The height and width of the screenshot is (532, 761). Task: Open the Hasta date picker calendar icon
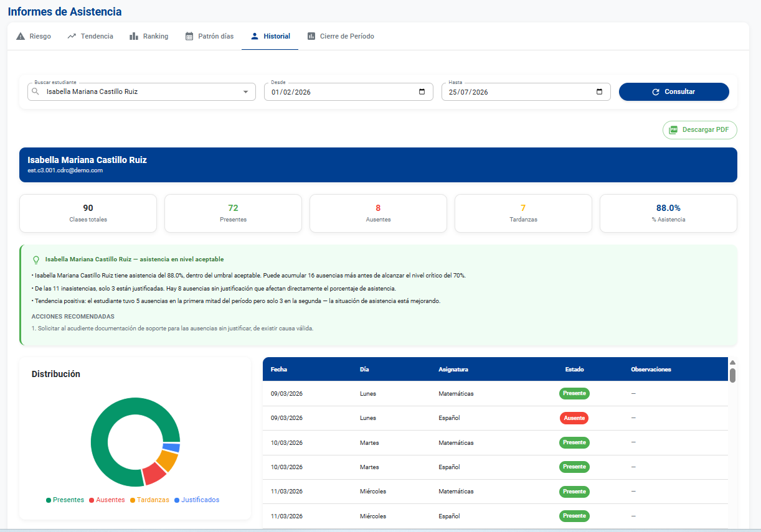point(599,91)
